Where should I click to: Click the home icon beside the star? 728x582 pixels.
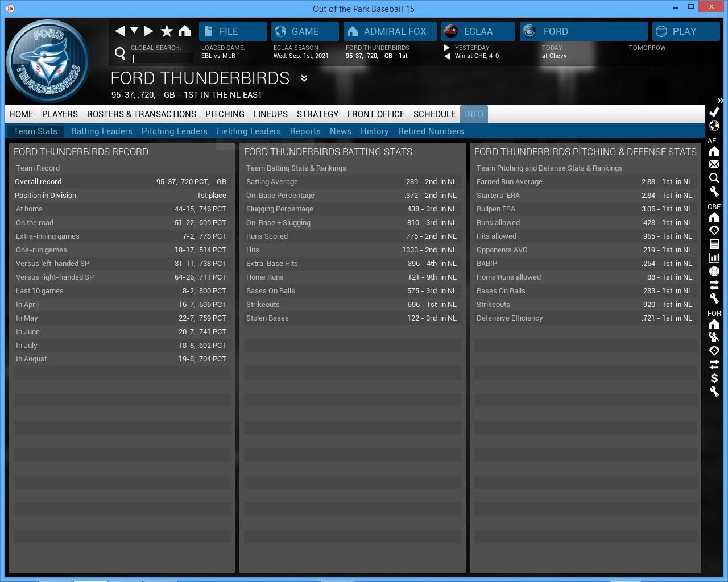(x=185, y=31)
